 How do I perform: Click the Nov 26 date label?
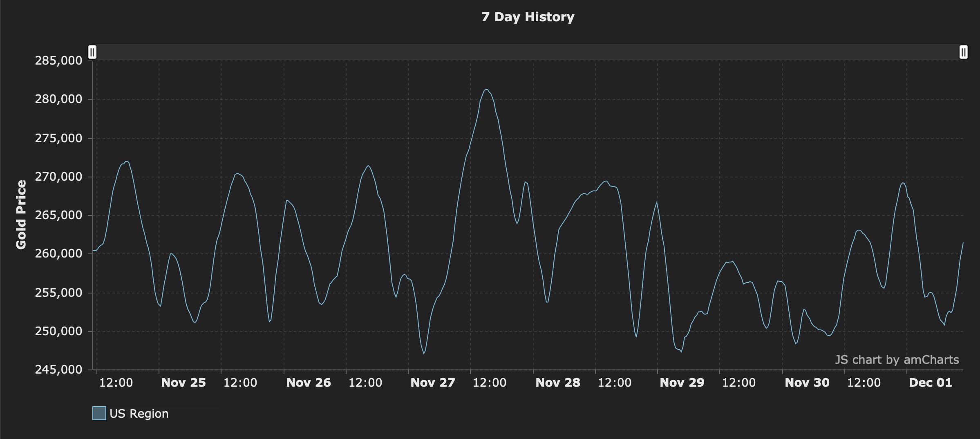point(309,383)
